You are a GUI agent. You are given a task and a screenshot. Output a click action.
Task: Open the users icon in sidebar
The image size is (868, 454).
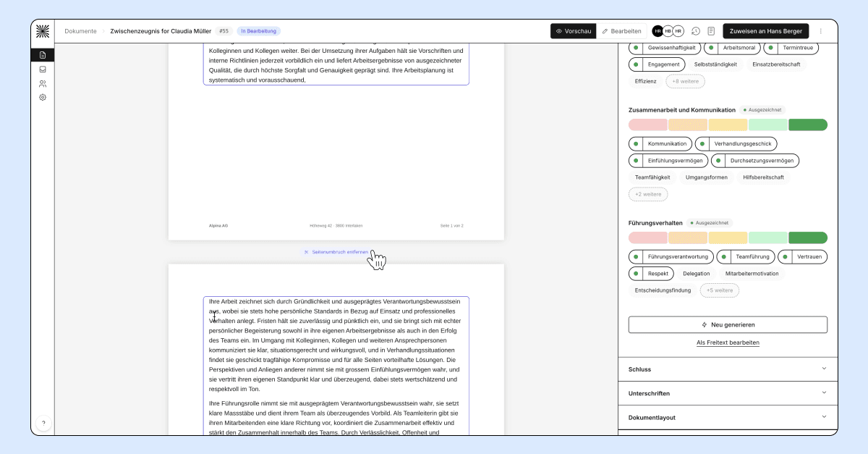(43, 83)
